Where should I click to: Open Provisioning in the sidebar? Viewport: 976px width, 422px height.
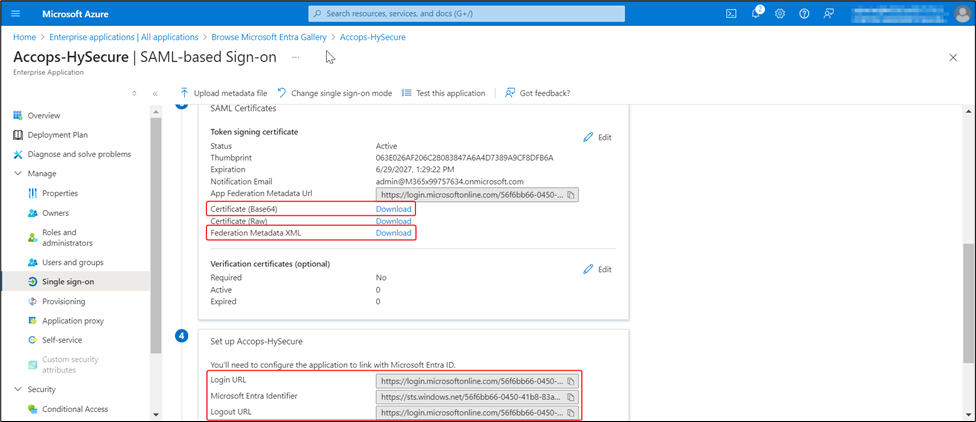63,301
